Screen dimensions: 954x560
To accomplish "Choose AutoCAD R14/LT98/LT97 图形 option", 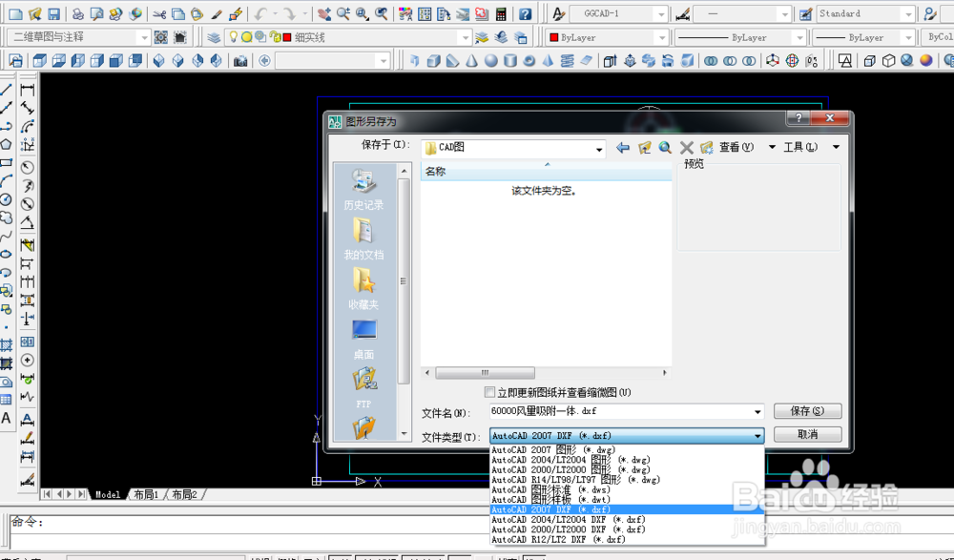I will (627, 480).
